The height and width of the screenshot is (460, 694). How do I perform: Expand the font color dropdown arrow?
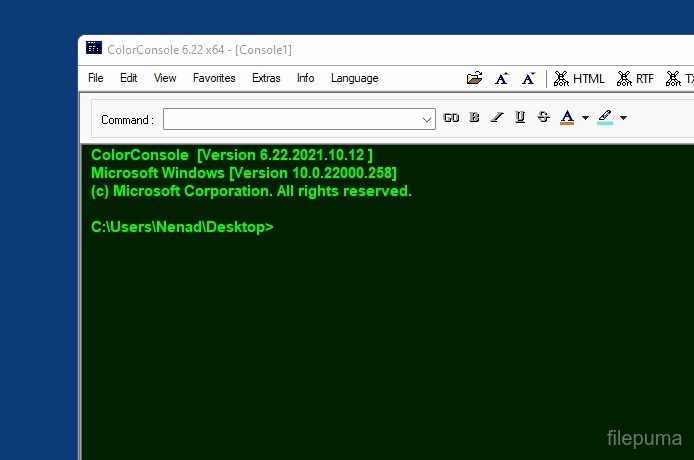[x=585, y=118]
